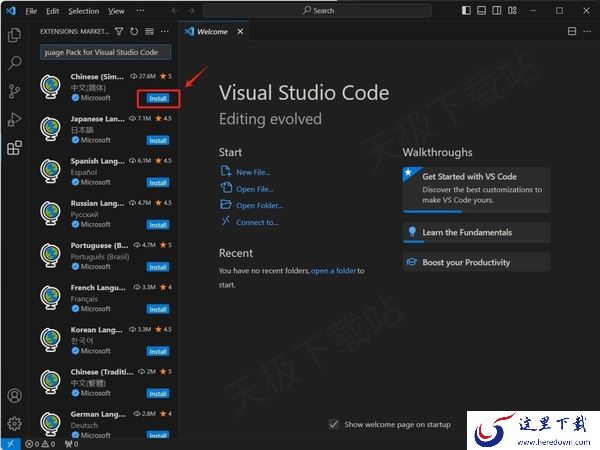Open Source Control view
This screenshot has height=450, width=600.
point(15,91)
